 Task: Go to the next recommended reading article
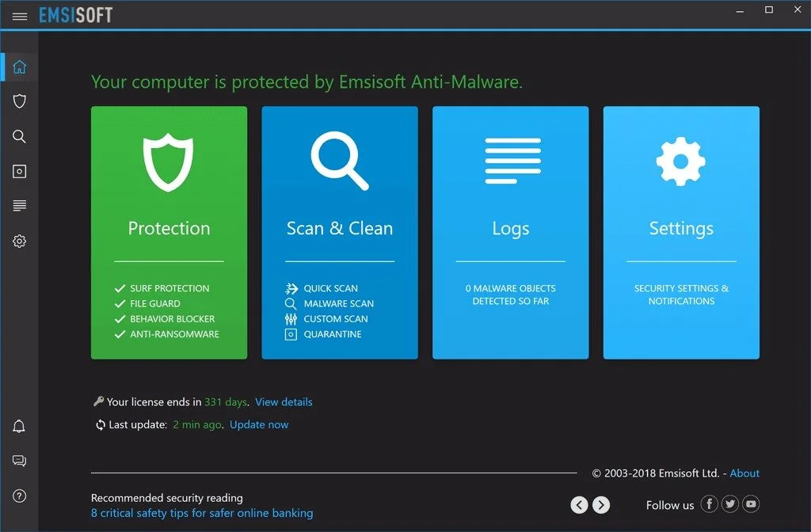pyautogui.click(x=601, y=504)
